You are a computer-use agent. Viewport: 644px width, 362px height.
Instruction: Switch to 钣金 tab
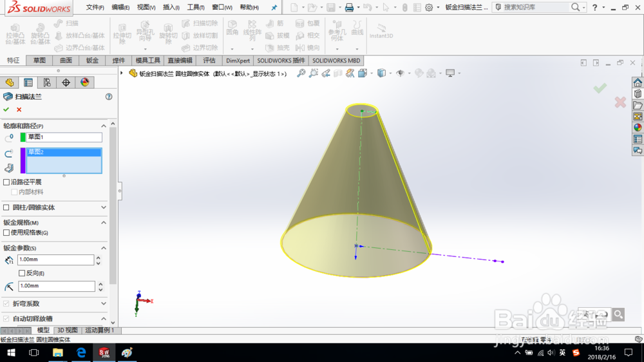[92, 61]
